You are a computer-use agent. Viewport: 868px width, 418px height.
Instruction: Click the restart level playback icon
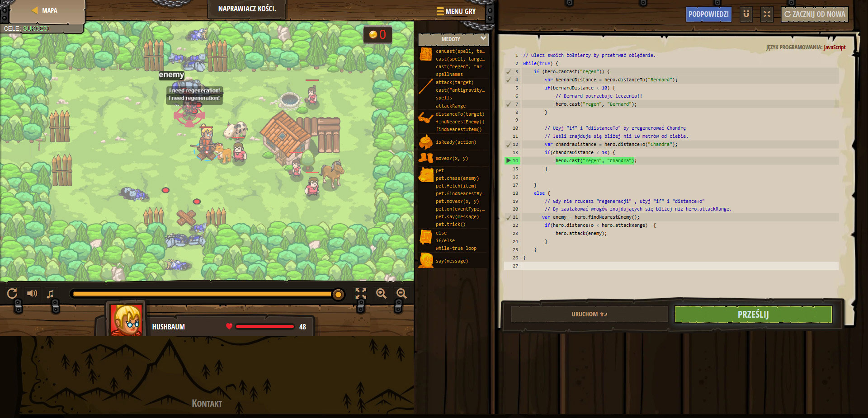[12, 294]
